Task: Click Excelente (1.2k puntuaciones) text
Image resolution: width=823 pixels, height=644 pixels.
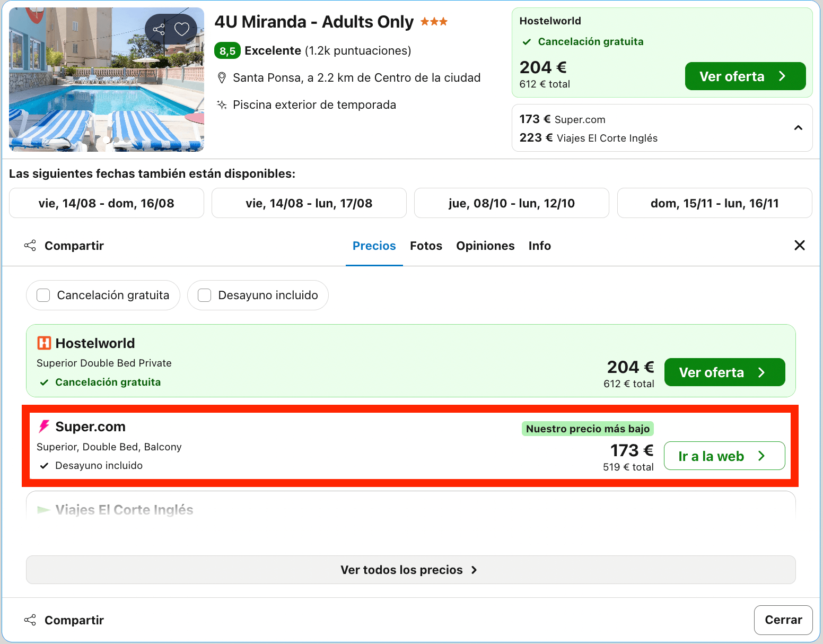Action: point(328,51)
